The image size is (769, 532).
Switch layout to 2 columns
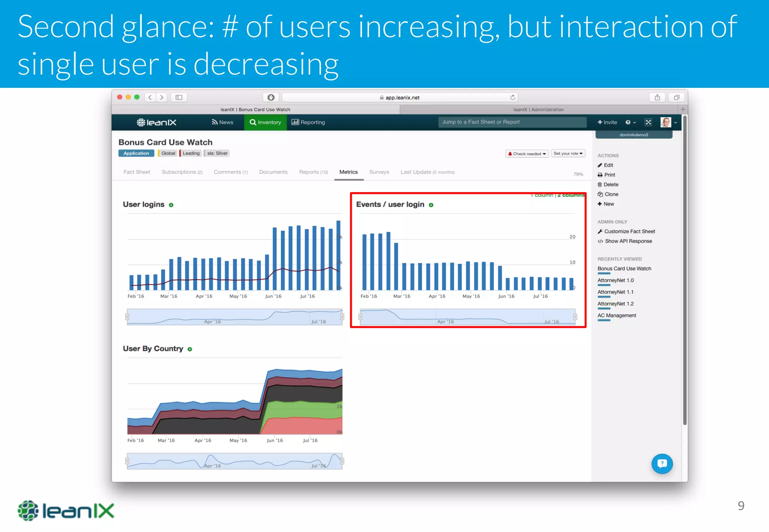(x=571, y=195)
